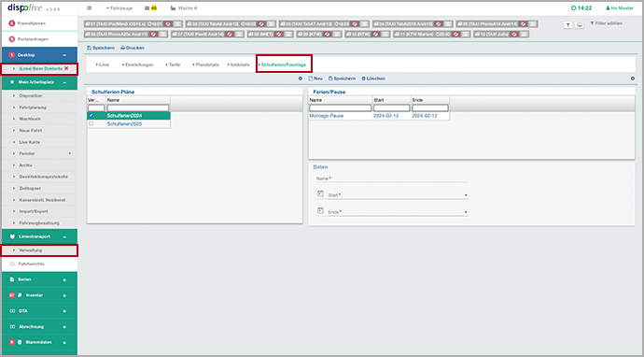Click the Drucken print button
This screenshot has width=644, height=357.
point(133,48)
